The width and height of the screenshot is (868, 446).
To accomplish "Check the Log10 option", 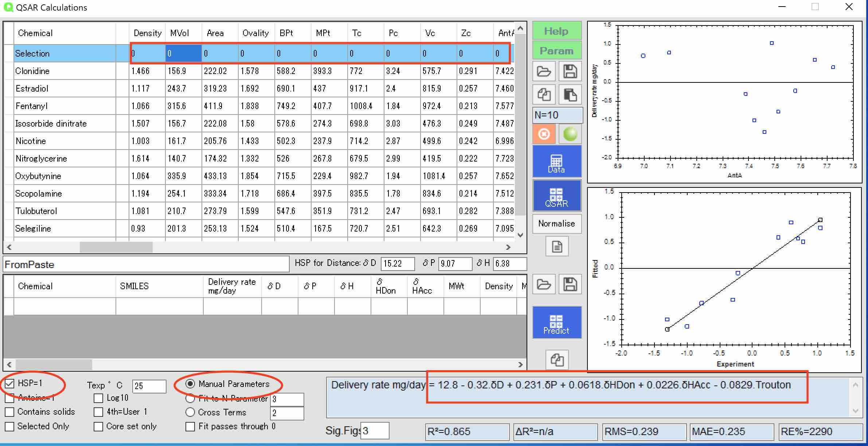I will (x=98, y=398).
